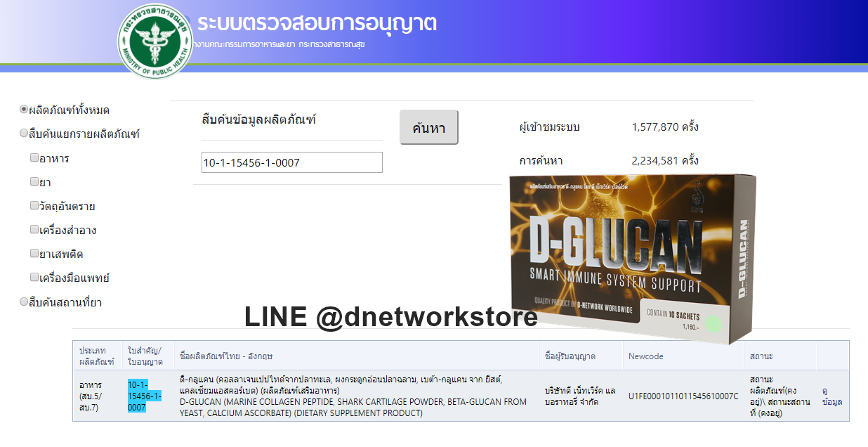Tick the วัตถุอันตราย checkbox

[34, 206]
